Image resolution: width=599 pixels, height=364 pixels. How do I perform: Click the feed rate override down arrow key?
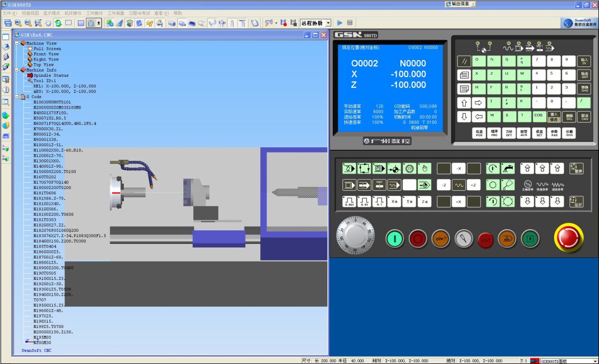pyautogui.click(x=557, y=202)
